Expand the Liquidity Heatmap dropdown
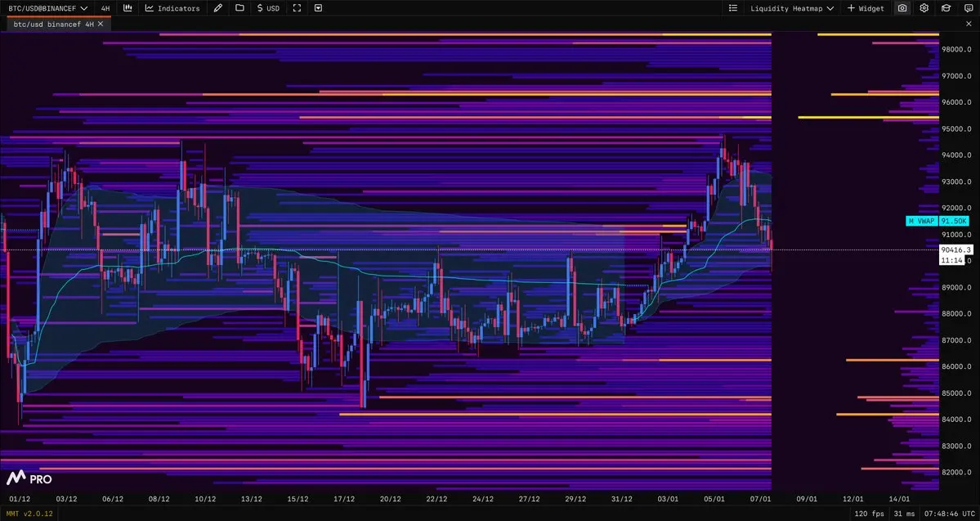 [x=792, y=8]
